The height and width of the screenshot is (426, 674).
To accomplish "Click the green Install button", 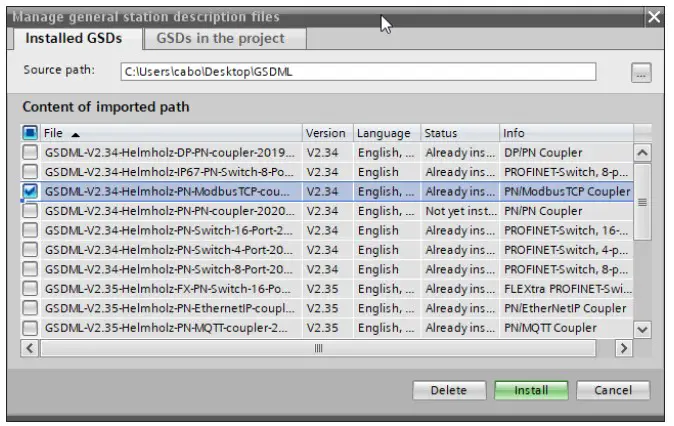I will tap(531, 390).
